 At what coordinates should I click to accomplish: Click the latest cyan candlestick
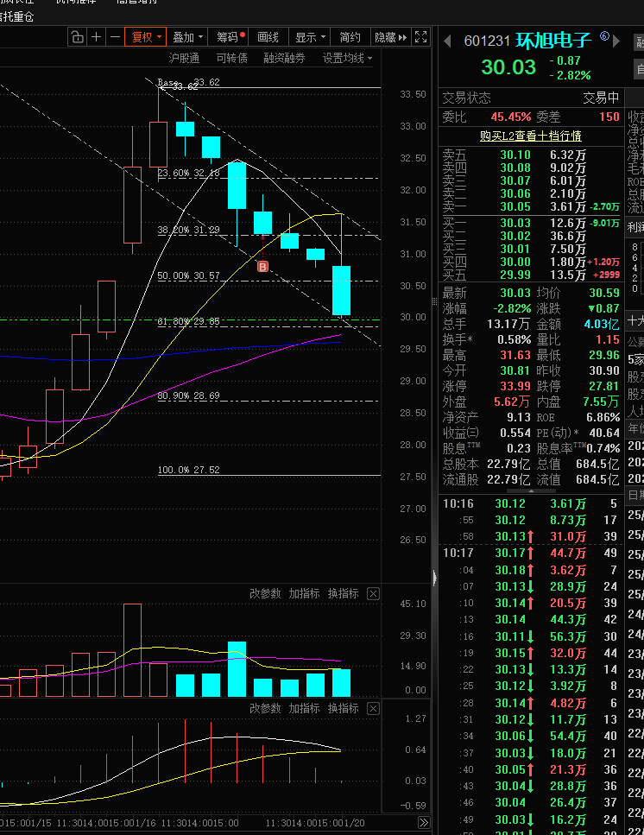pyautogui.click(x=341, y=291)
